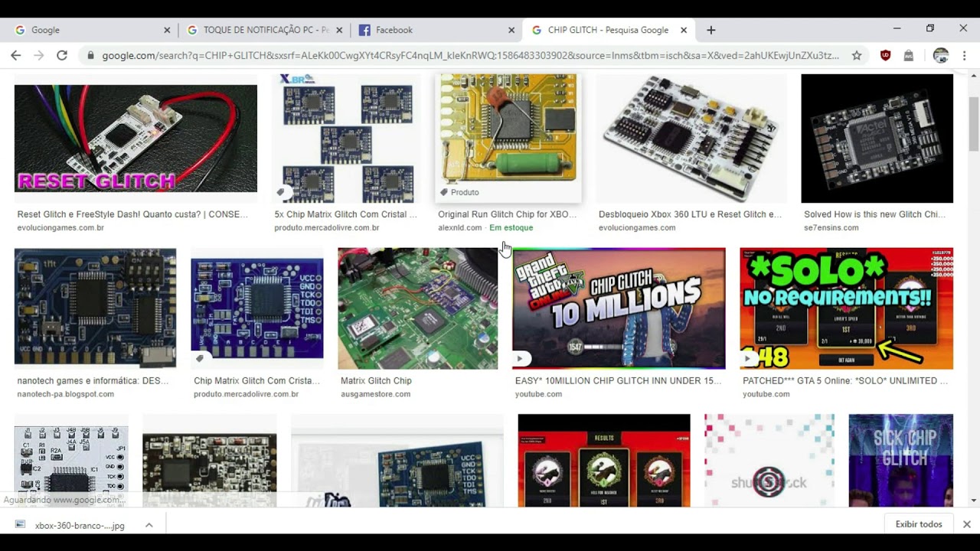Open the Chip Matrix Glitch Com Crista image
The width and height of the screenshot is (980, 551).
click(257, 308)
